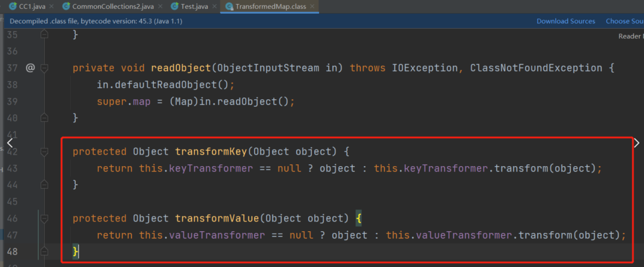Close the Test.java tab
This screenshot has height=267, width=644.
(x=215, y=7)
